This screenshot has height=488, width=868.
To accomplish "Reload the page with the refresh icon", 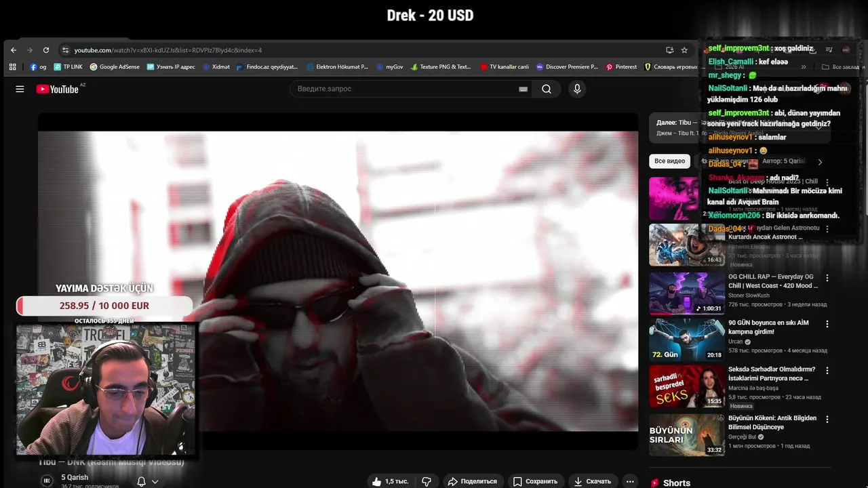I will coord(46,50).
